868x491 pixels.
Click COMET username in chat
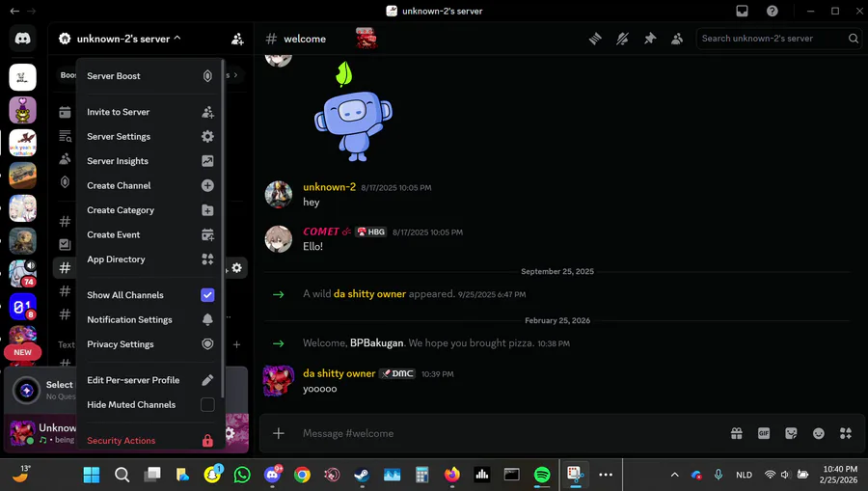(x=321, y=232)
